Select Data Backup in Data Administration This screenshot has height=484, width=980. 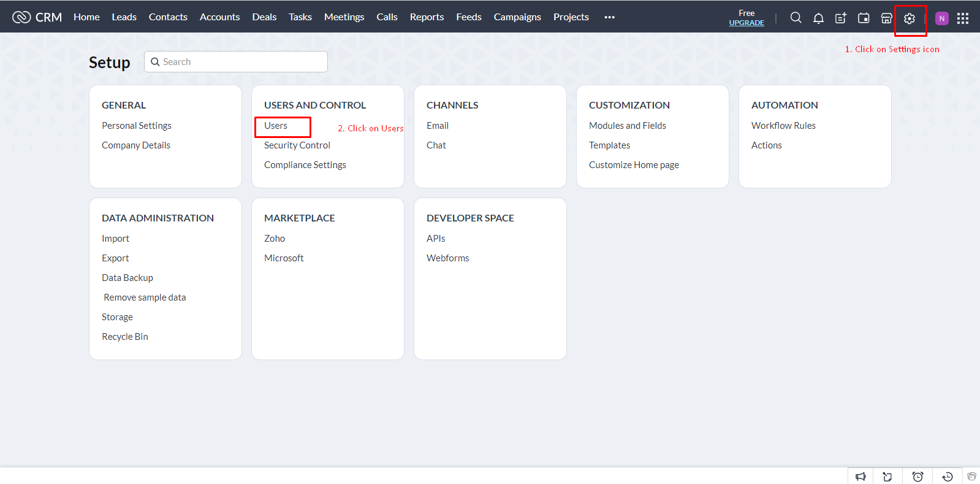[x=127, y=278]
